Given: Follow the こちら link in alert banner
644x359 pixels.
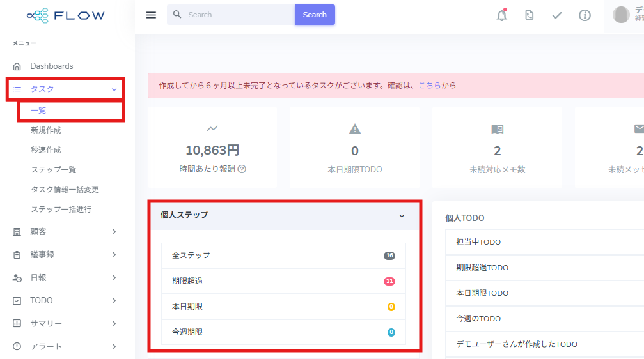Looking at the screenshot, I should coord(430,86).
